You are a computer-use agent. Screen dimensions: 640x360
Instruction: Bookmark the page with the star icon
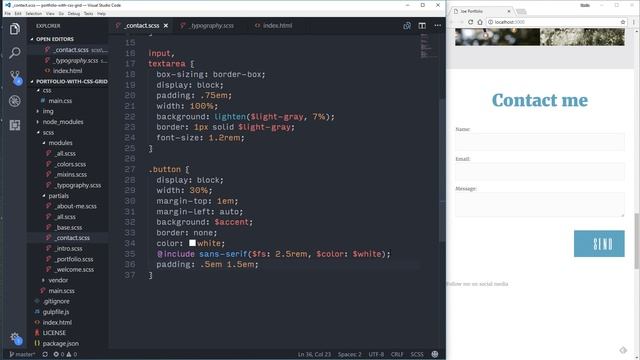point(623,22)
